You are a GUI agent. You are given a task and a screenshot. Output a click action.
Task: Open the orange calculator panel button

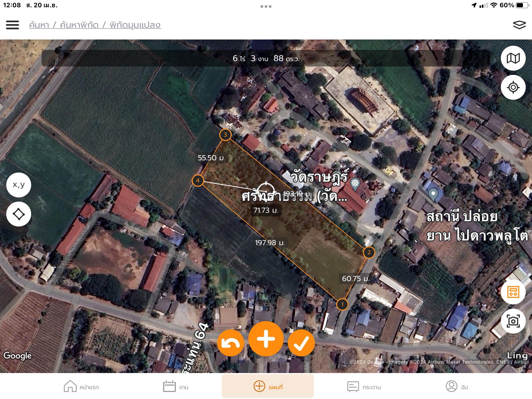click(513, 292)
